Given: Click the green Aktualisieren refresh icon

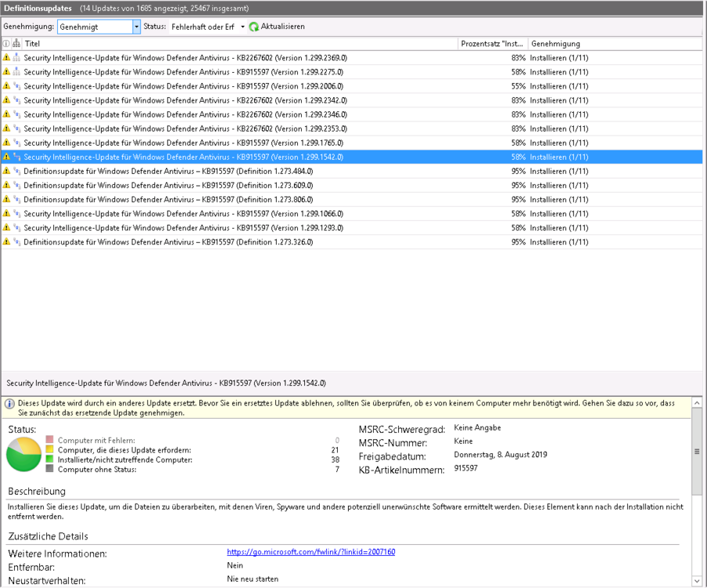Looking at the screenshot, I should [x=254, y=27].
